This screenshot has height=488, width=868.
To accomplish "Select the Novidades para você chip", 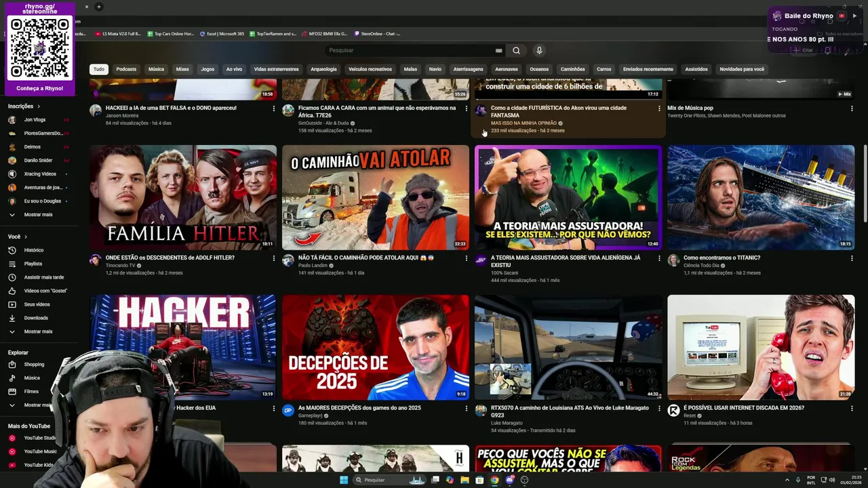I will click(x=742, y=69).
